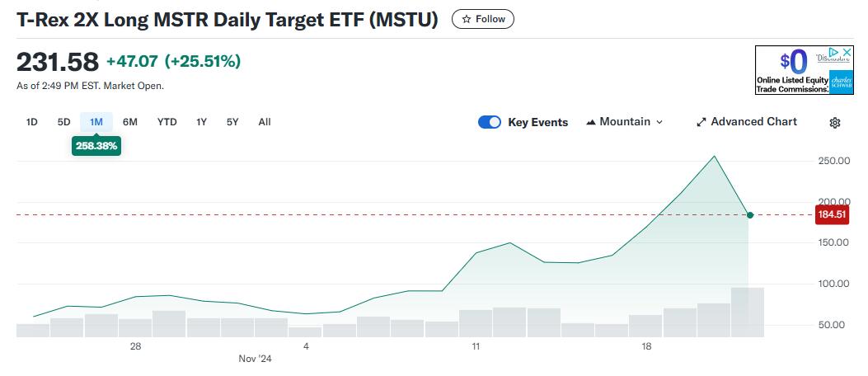Switch chart to YTD range
This screenshot has height=376, width=868.
point(167,122)
